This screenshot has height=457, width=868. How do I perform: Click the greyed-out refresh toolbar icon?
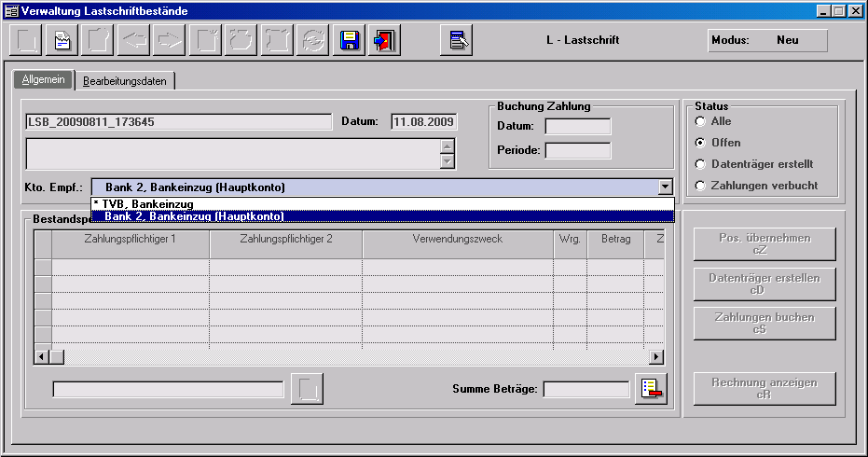point(312,41)
